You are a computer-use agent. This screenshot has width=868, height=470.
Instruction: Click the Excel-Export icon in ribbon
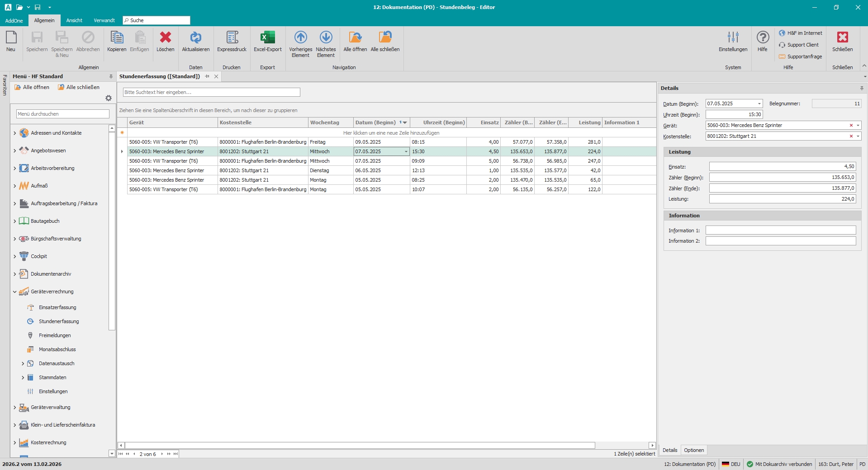(267, 38)
